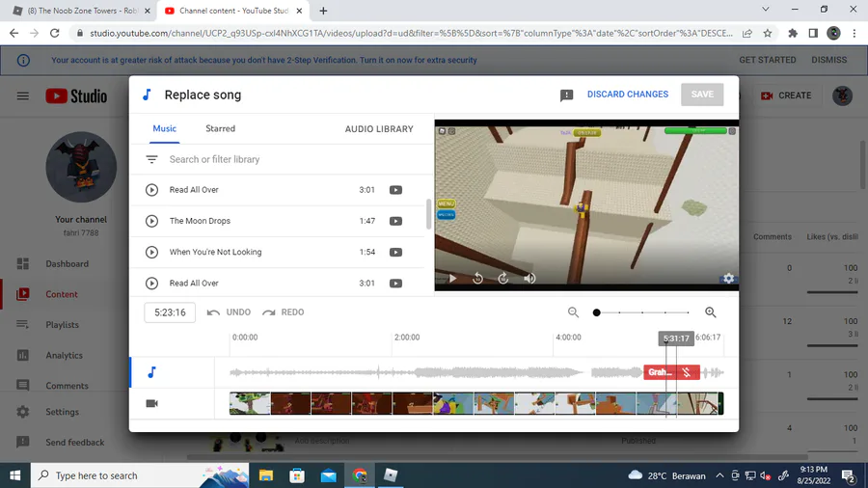Screen dimensions: 868x488
Task: Open the preview player settings gear
Action: (728, 279)
